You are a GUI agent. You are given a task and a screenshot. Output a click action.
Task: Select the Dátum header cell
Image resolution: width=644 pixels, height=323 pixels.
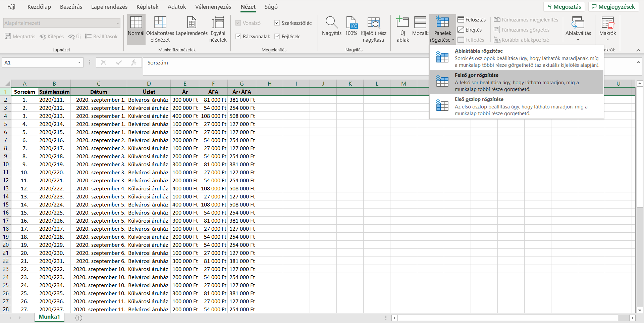tap(99, 92)
